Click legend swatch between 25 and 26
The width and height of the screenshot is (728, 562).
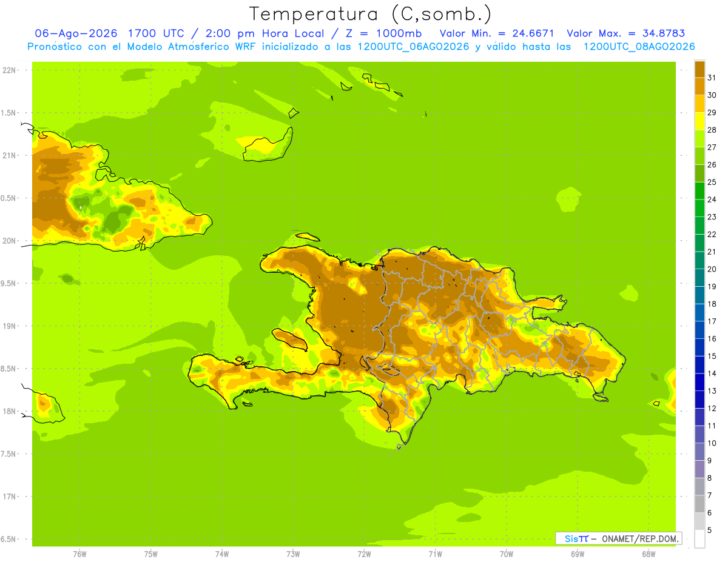[699, 173]
